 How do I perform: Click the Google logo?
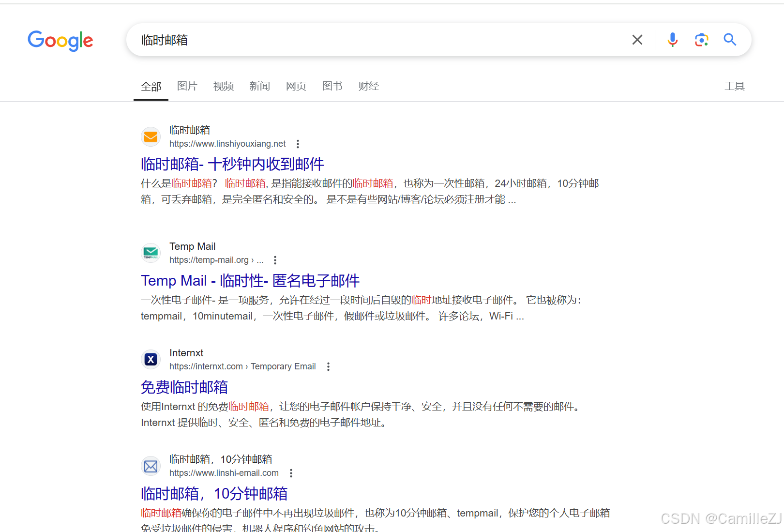(60, 41)
